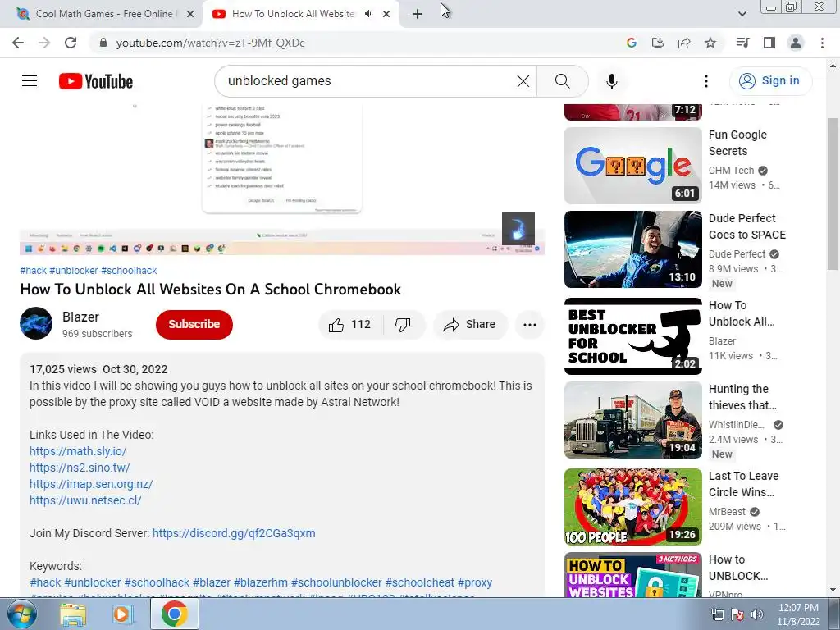Open tab search chevron dropdown
The height and width of the screenshot is (630, 840).
click(x=742, y=14)
